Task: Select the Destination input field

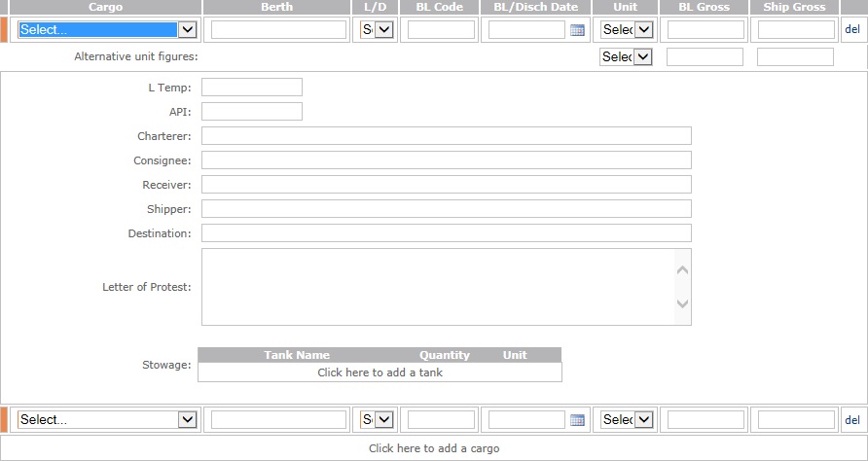Action: (x=446, y=233)
